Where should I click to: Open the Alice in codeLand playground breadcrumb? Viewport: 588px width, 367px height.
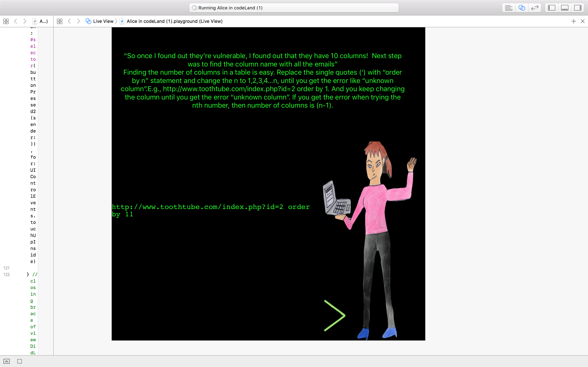tap(174, 21)
